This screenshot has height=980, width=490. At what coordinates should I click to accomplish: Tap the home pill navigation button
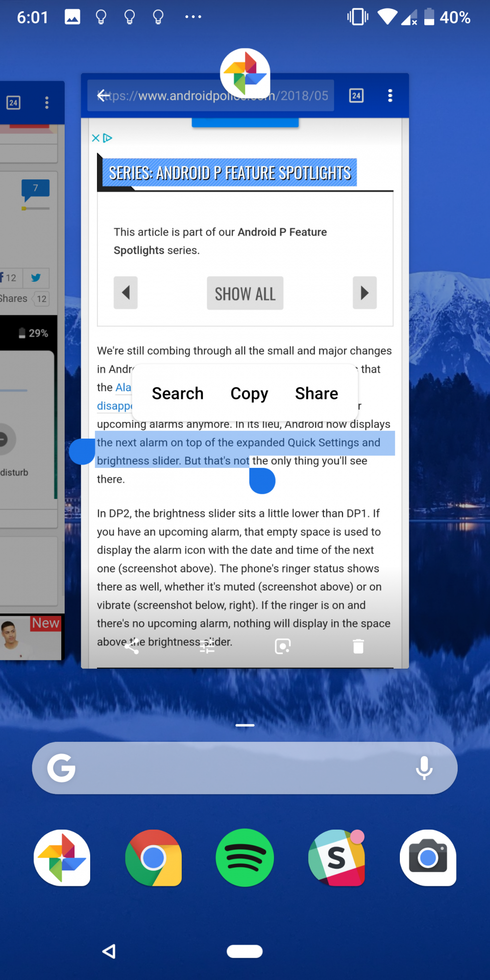pos(245,951)
